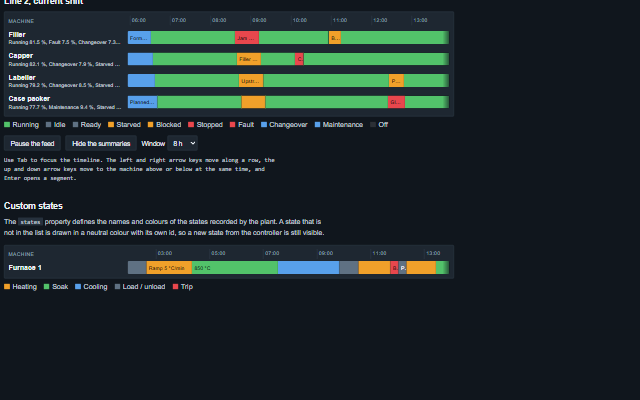Click the Load / unload legend swatch

118,287
